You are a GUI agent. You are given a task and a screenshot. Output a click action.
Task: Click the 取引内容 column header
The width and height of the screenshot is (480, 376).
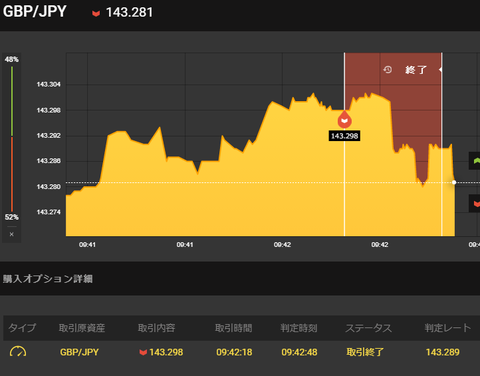[x=156, y=328]
